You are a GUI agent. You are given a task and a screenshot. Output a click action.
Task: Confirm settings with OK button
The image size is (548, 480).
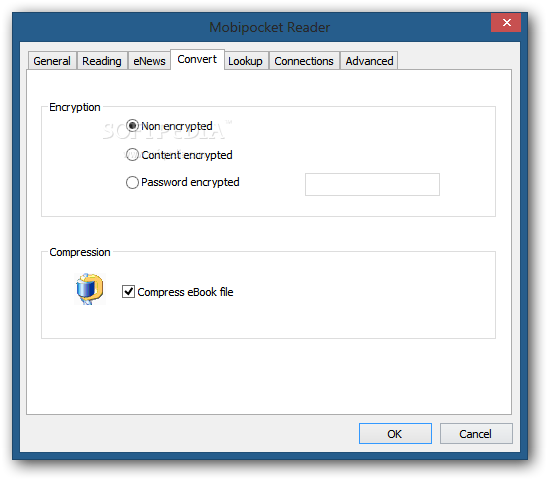pyautogui.click(x=395, y=434)
